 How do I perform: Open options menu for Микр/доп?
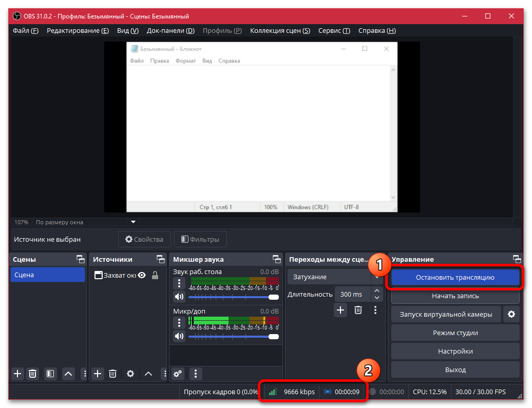pyautogui.click(x=179, y=322)
